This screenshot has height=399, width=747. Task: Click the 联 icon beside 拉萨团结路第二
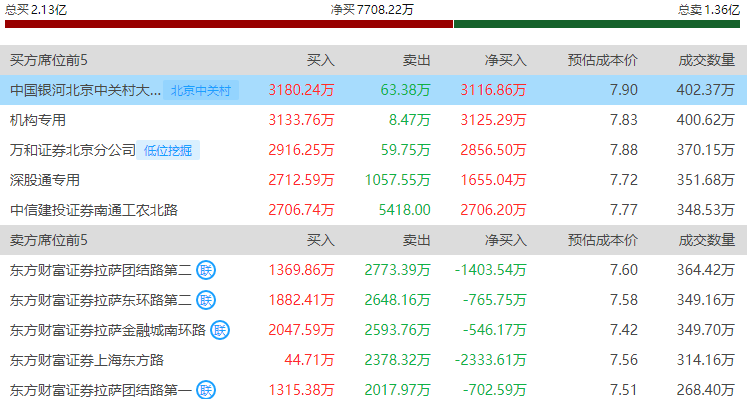point(206,270)
